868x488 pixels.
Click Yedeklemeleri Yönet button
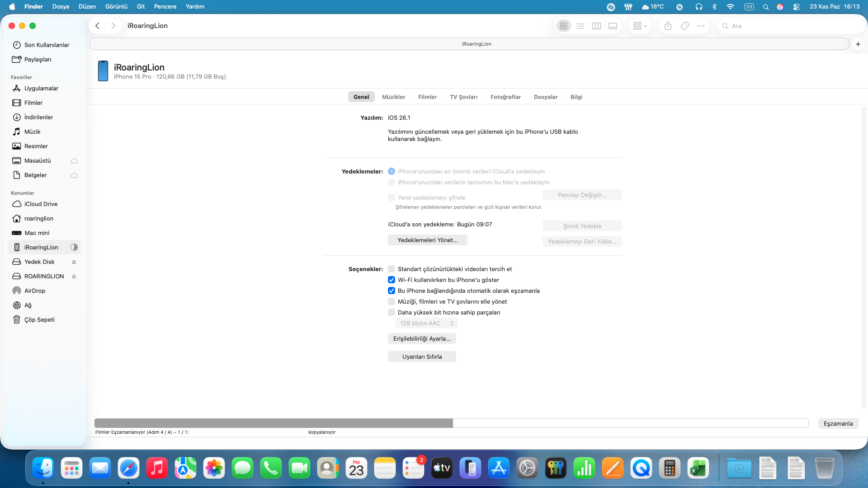[x=427, y=240]
